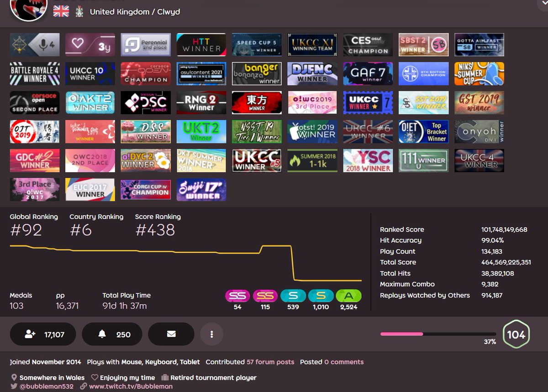Image resolution: width=548 pixels, height=392 pixels.
Task: Click the o!wc2019 3rd Place badge
Action: (x=312, y=103)
